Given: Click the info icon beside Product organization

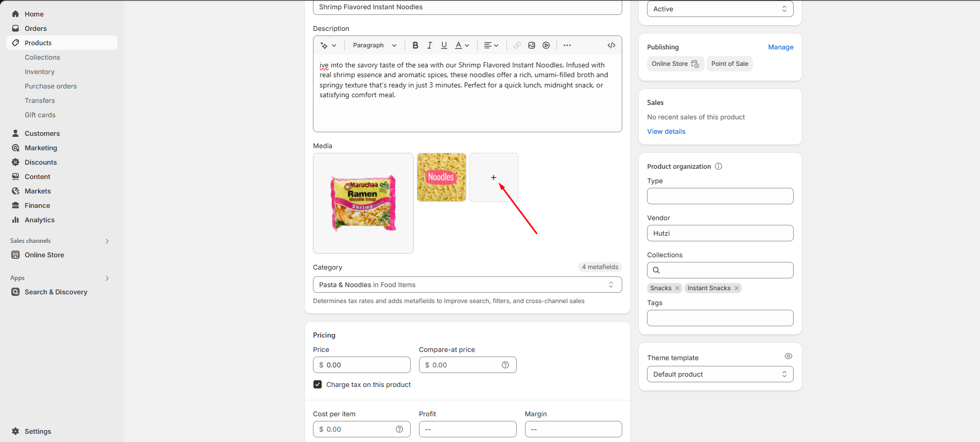Looking at the screenshot, I should (x=719, y=166).
